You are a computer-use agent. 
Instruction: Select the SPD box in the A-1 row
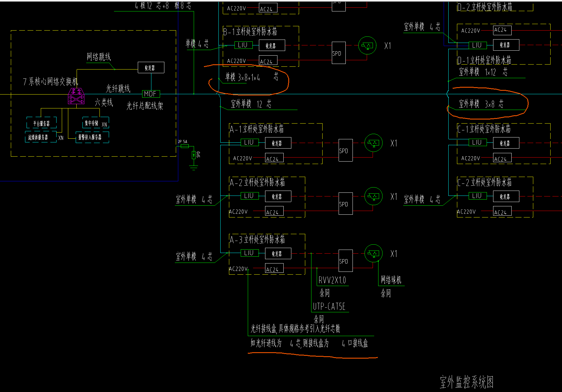click(346, 150)
